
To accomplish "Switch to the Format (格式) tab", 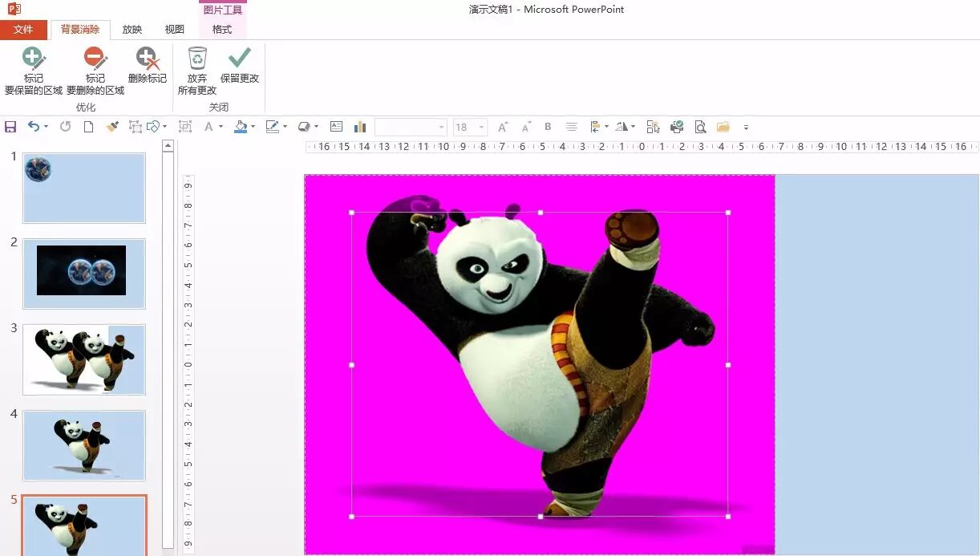I will click(222, 30).
